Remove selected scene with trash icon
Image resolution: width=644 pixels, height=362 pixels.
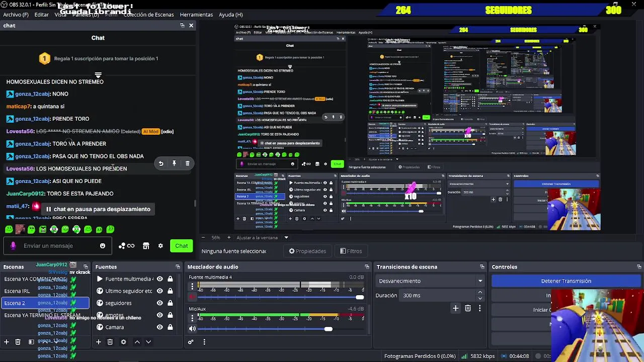tap(18, 342)
